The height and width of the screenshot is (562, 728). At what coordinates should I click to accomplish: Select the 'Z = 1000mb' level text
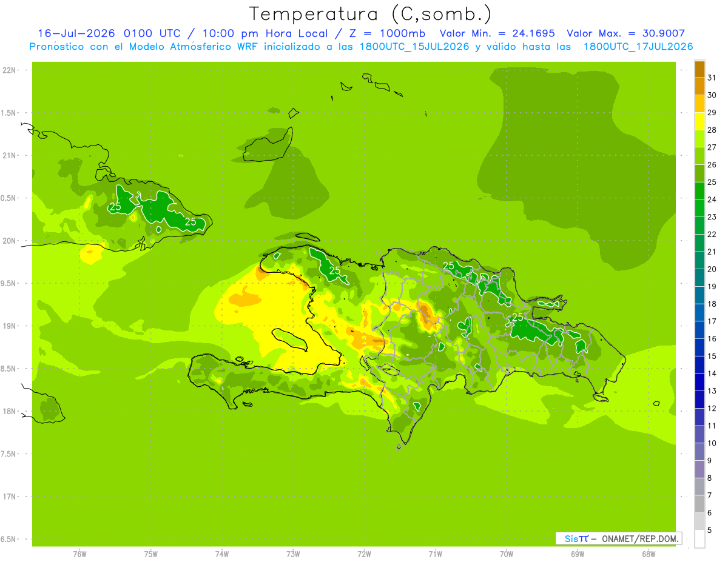pos(389,33)
